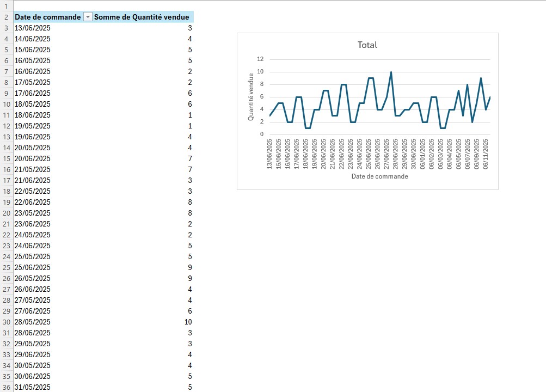Select the cell containing 13/06/2025 in table
The height and width of the screenshot is (392, 546).
click(33, 28)
